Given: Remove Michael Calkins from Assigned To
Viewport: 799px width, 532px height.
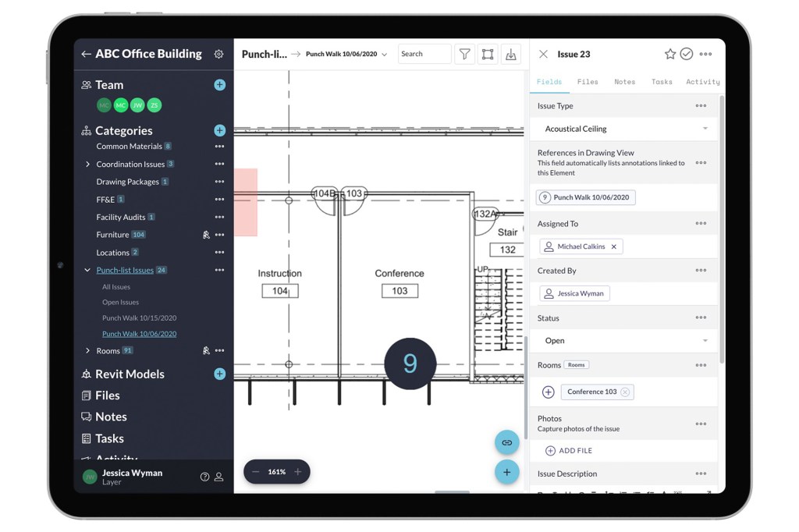Looking at the screenshot, I should point(614,246).
